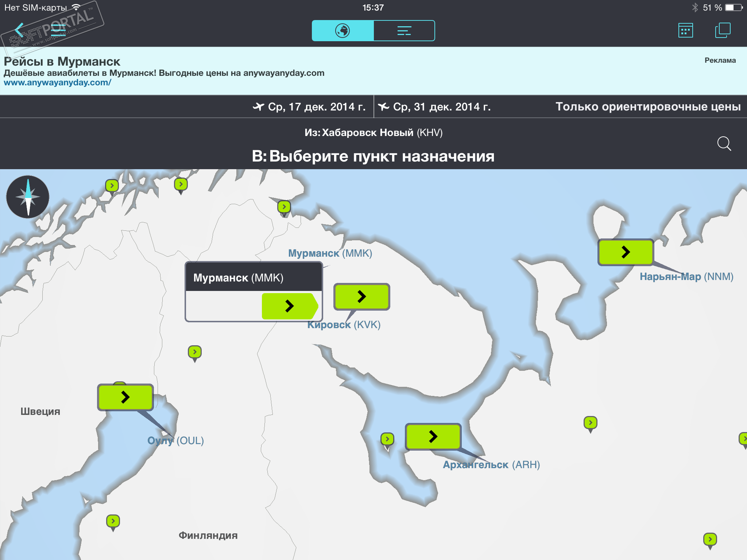Switch to globe map view

pyautogui.click(x=342, y=31)
